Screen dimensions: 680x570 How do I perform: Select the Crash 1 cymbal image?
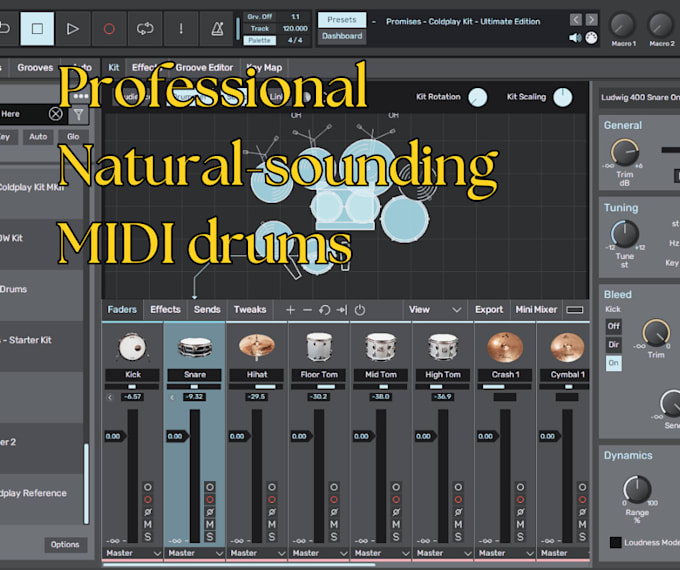[505, 347]
